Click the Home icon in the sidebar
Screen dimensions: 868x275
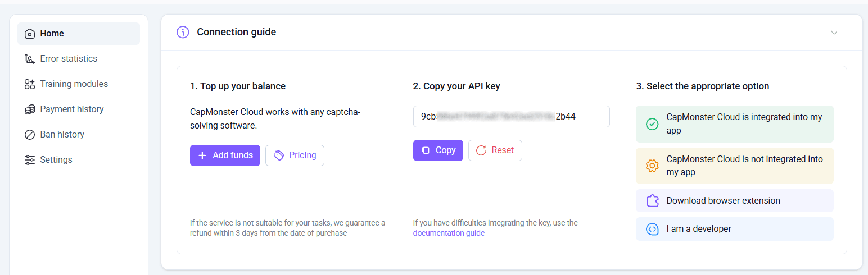point(30,34)
